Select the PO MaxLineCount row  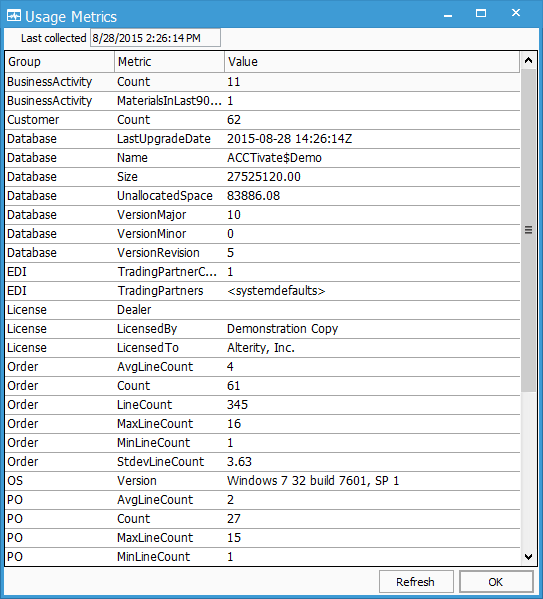coord(263,538)
